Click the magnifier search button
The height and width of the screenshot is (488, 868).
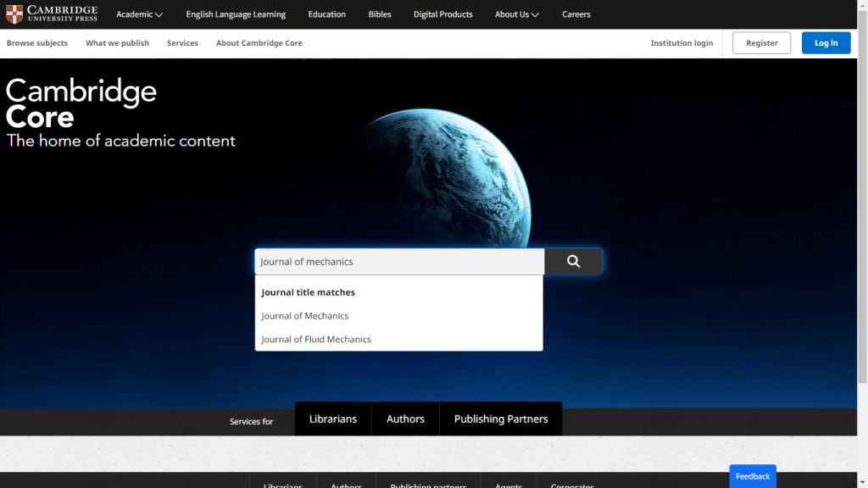pos(573,261)
